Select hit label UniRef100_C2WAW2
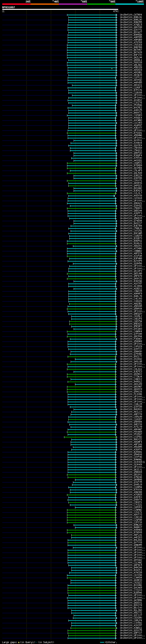 coord(131,510)
